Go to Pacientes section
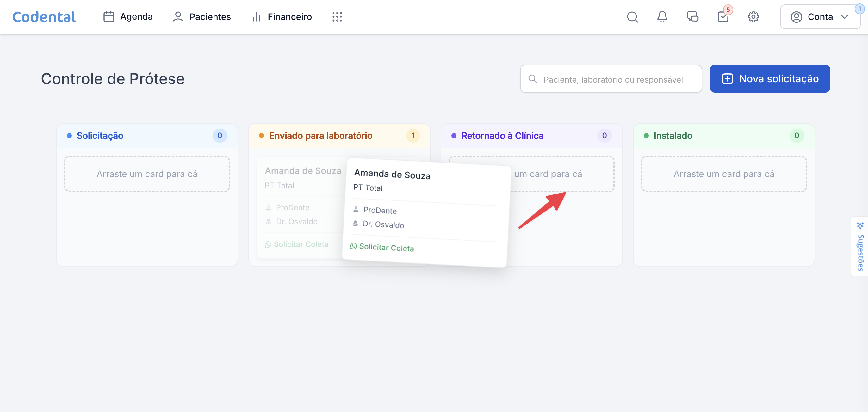Viewport: 868px width, 412px height. (201, 17)
